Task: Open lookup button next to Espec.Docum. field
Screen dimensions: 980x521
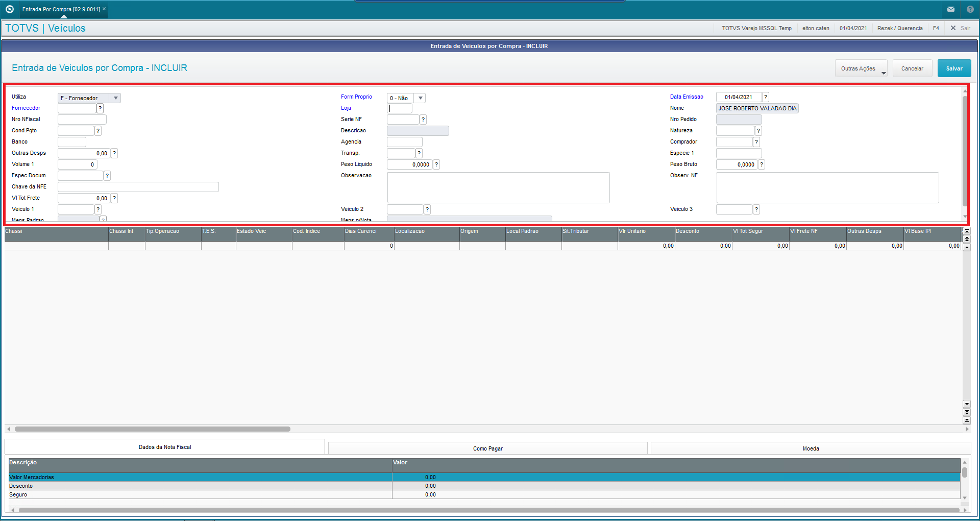Action: 107,176
